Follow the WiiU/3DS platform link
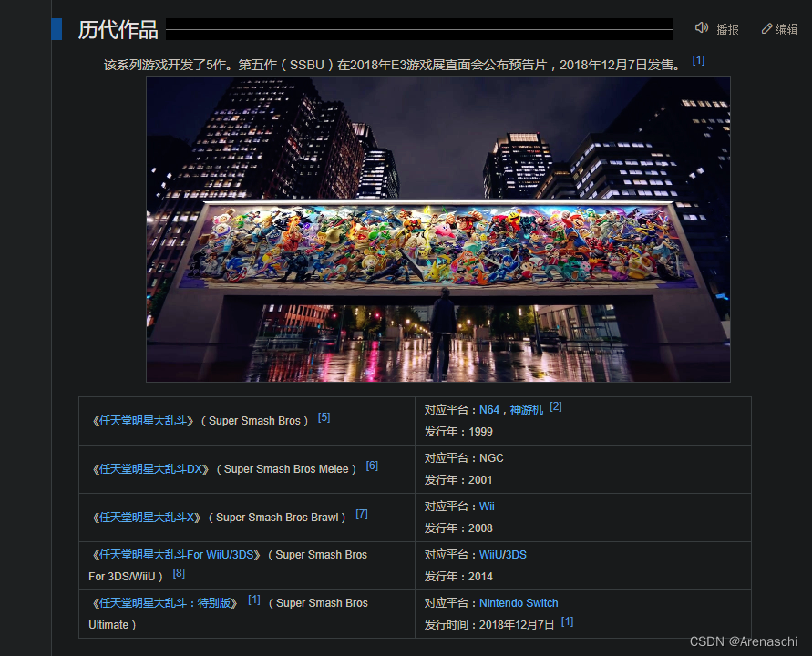Viewport: 812px width, 656px height. click(x=503, y=555)
